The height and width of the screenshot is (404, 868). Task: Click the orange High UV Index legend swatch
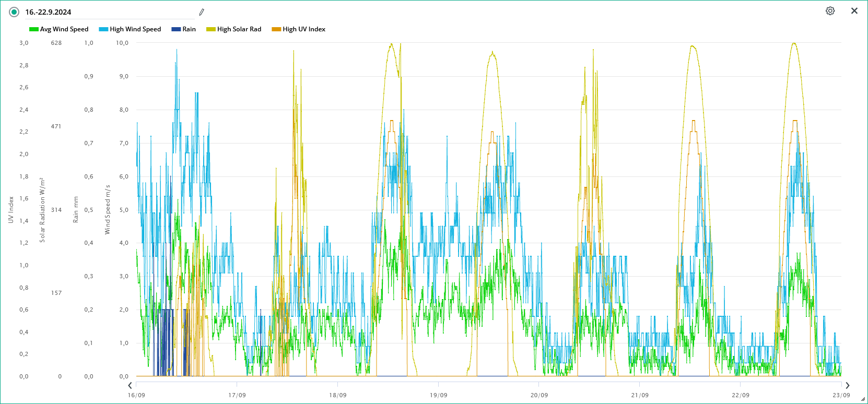(x=276, y=29)
